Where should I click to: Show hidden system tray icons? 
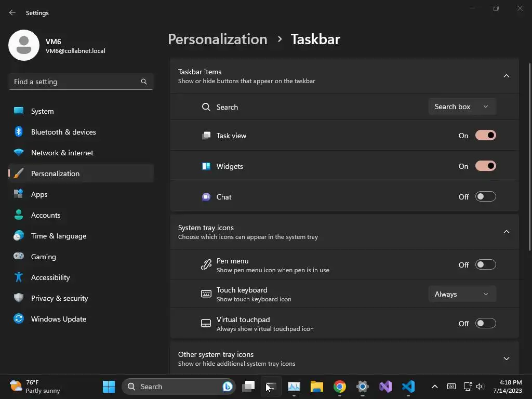pos(435,387)
